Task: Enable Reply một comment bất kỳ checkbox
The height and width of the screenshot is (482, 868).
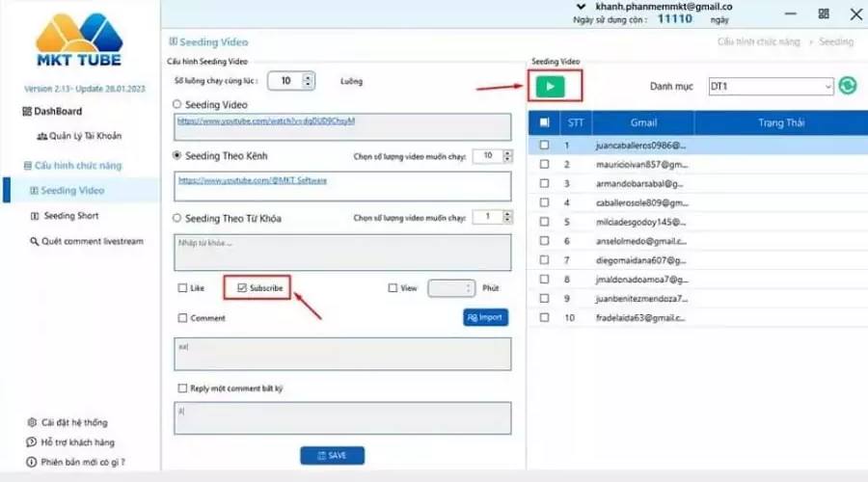Action: pos(182,388)
